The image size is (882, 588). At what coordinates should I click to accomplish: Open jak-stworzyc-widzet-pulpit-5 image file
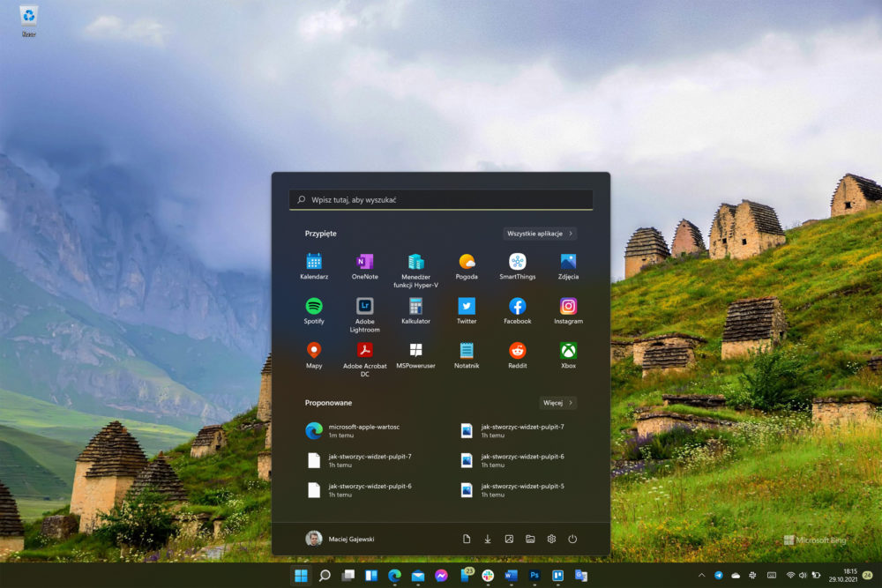click(517, 490)
